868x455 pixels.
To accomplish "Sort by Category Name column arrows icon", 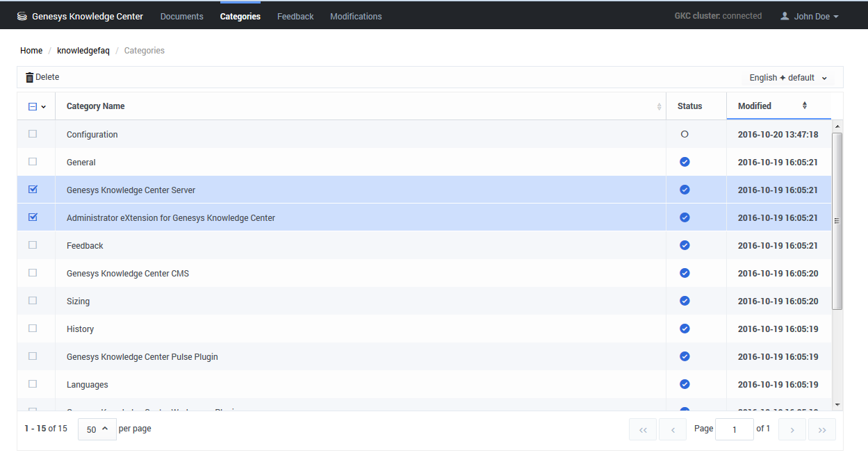I will click(x=659, y=106).
